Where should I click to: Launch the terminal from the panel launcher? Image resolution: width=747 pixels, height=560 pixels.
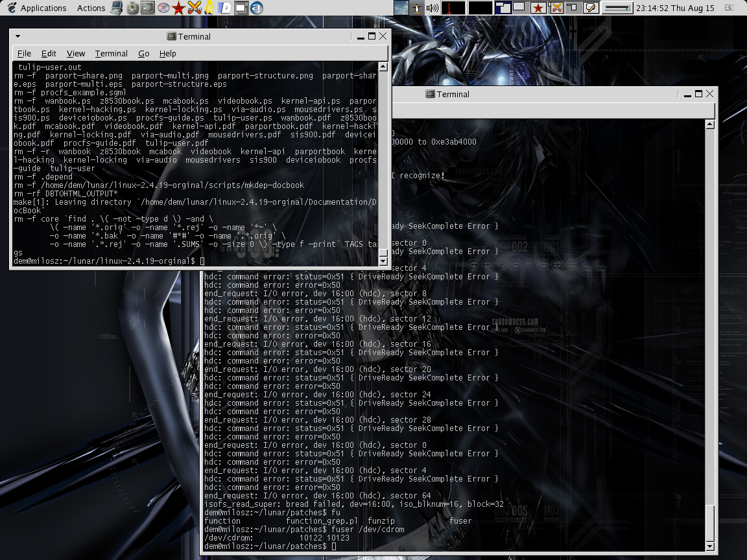pos(148,8)
